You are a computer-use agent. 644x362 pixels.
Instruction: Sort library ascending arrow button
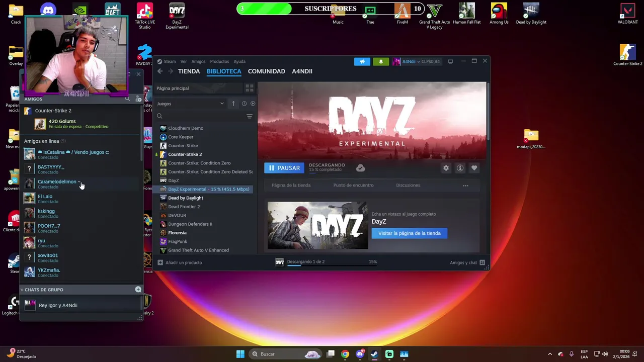[233, 104]
